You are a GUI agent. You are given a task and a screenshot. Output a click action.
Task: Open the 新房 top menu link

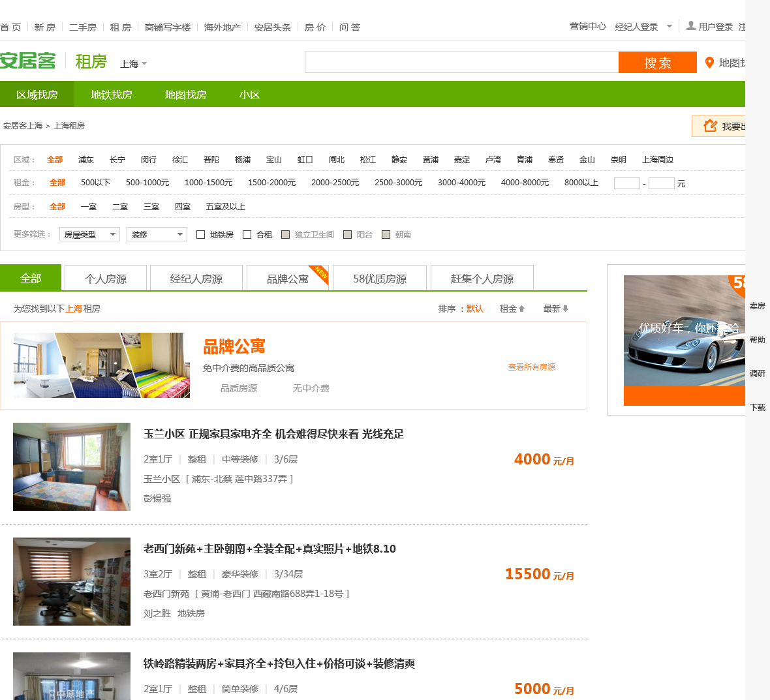pos(44,27)
